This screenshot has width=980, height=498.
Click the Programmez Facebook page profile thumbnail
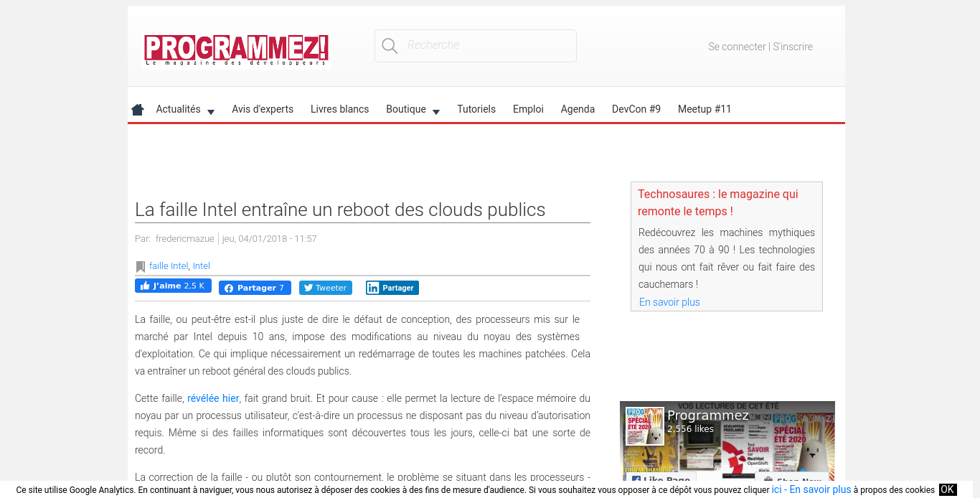point(644,426)
